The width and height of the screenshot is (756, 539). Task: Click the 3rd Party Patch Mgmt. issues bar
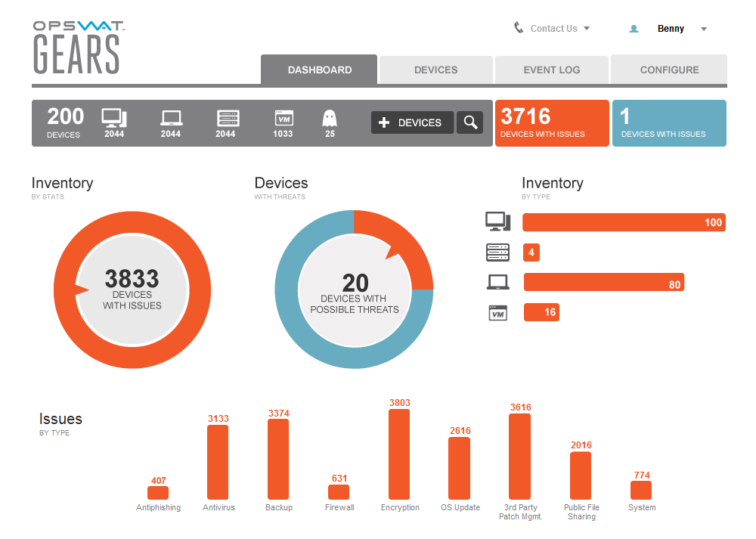pos(520,457)
